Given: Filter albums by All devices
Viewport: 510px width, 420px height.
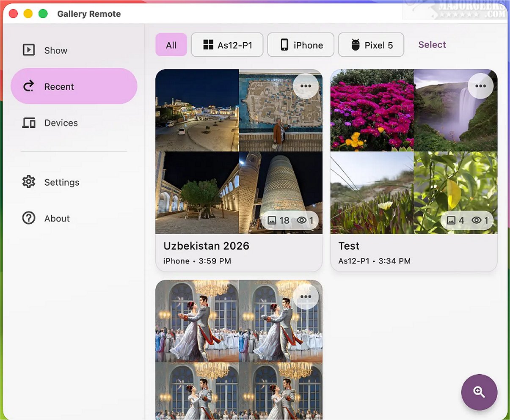Looking at the screenshot, I should [171, 45].
